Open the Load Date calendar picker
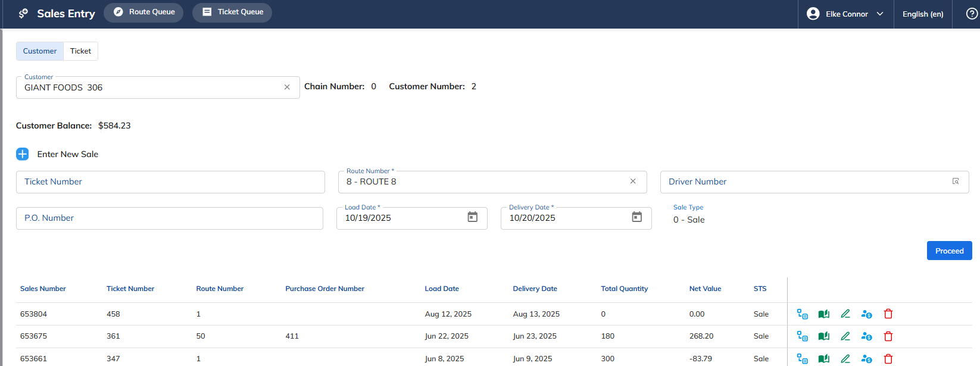This screenshot has height=366, width=980. [x=473, y=217]
